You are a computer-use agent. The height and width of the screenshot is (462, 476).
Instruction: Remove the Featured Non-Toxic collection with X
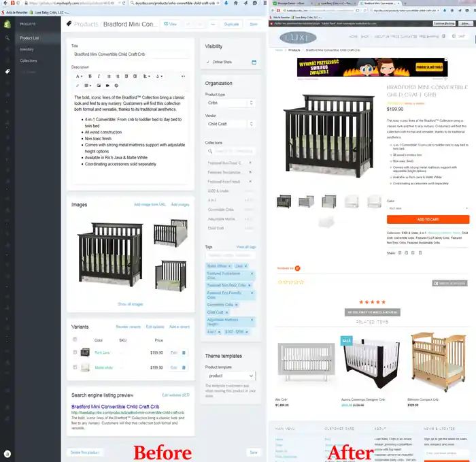pos(250,163)
